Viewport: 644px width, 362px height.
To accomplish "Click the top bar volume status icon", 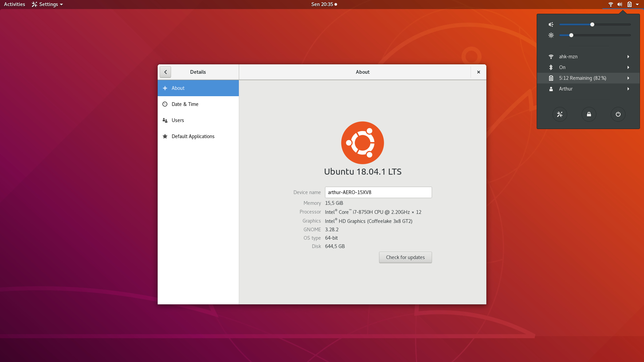I will click(620, 4).
